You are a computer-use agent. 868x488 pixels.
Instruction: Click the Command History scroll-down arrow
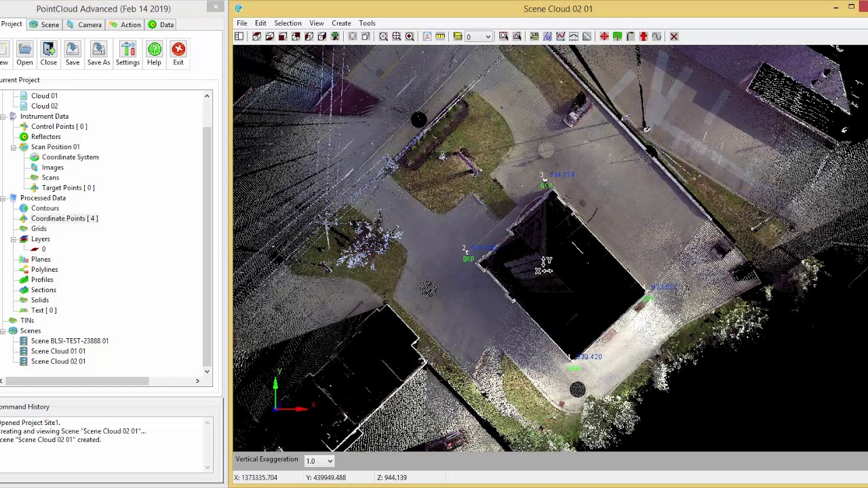coord(207,467)
